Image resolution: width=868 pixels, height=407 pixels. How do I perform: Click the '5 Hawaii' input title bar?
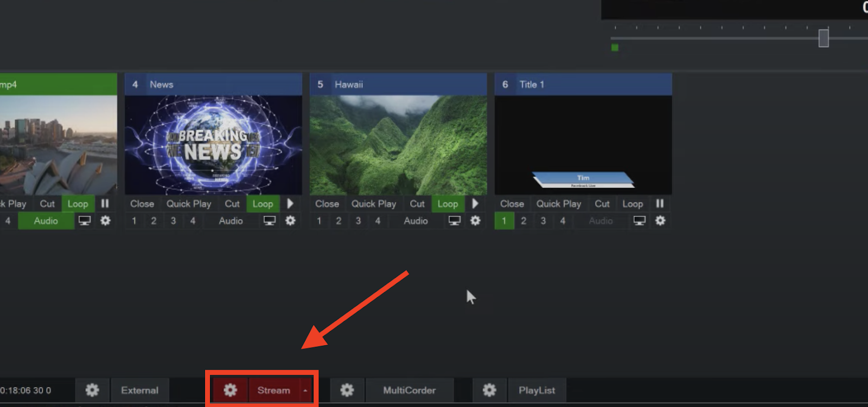(399, 85)
